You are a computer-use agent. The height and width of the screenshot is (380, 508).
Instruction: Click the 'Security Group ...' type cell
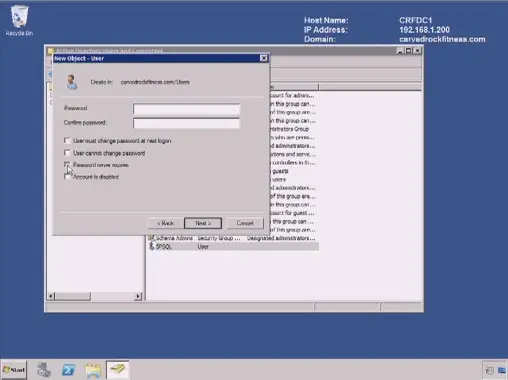click(219, 238)
